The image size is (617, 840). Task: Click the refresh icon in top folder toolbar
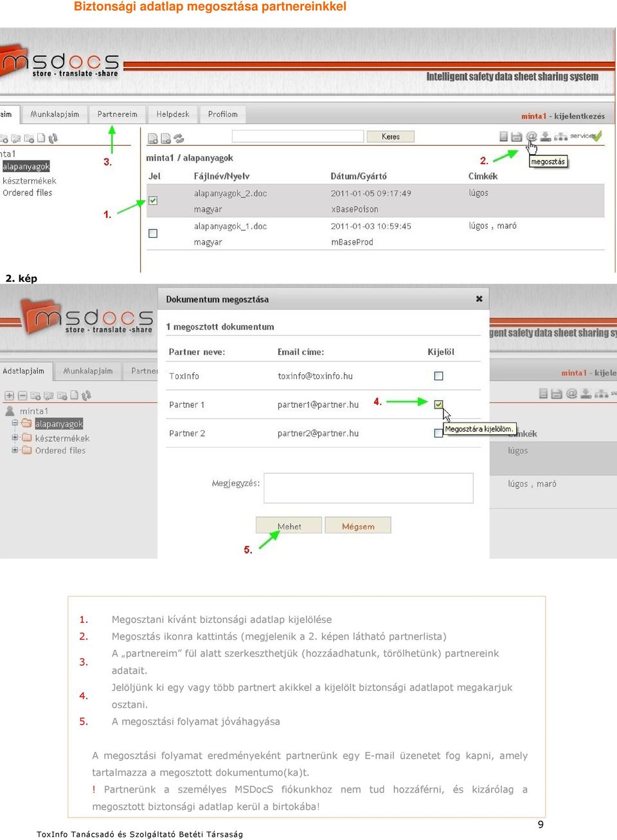coord(53,138)
